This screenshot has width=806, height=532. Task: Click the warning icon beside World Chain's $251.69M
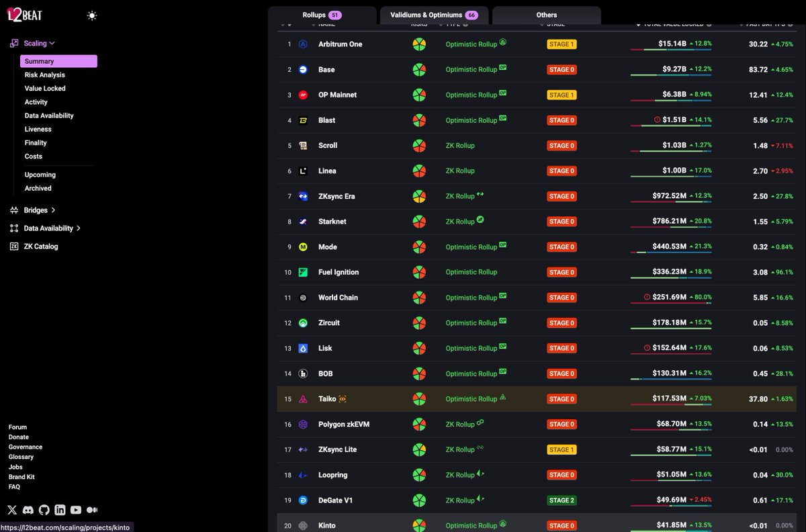pos(647,298)
